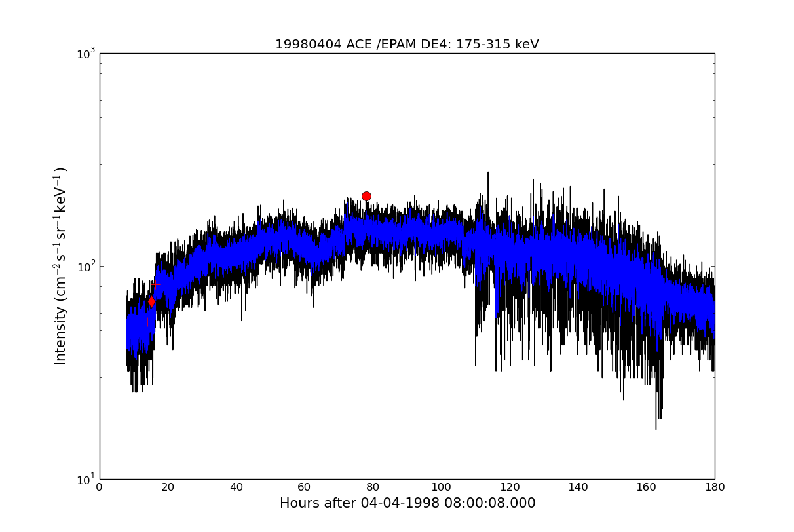794x532 pixels.
Task: Click x-axis tick label "20"
Action: coord(168,487)
